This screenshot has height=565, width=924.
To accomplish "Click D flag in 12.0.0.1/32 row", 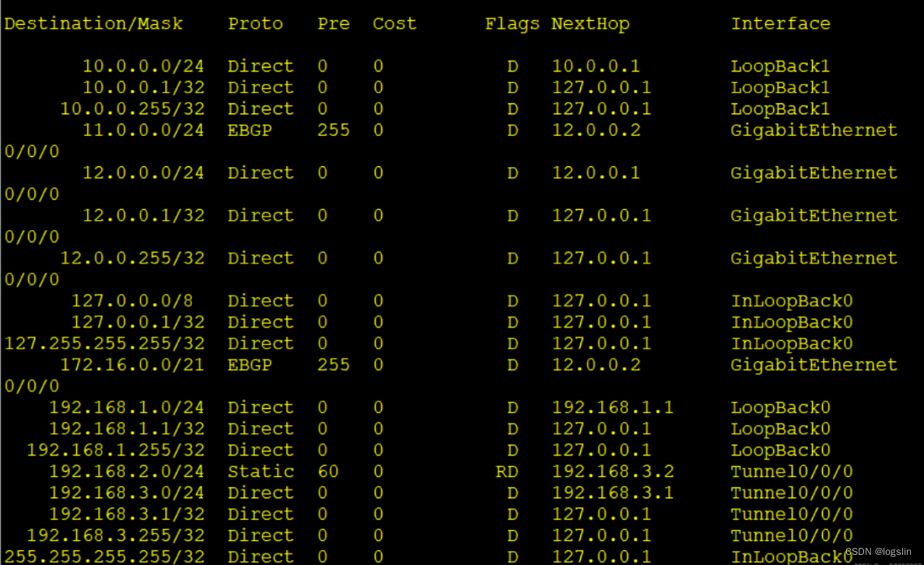I will coord(513,215).
